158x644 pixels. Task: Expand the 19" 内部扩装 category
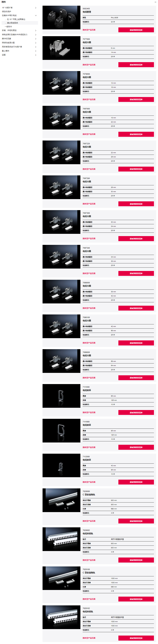click(x=36, y=8)
